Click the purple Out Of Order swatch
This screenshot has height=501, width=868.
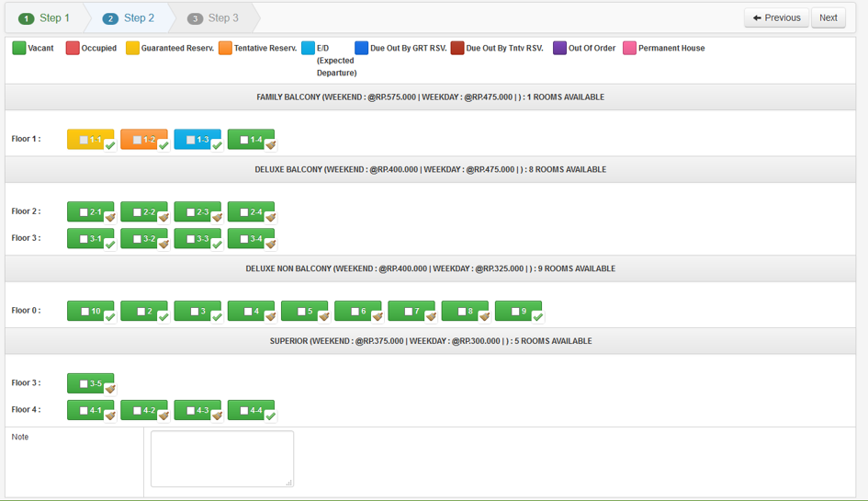[x=559, y=48]
